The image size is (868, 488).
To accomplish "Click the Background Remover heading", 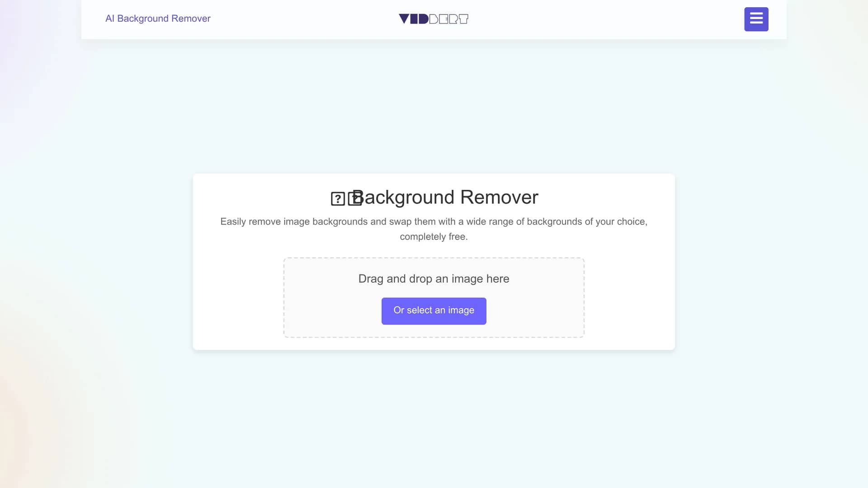I will 434,197.
